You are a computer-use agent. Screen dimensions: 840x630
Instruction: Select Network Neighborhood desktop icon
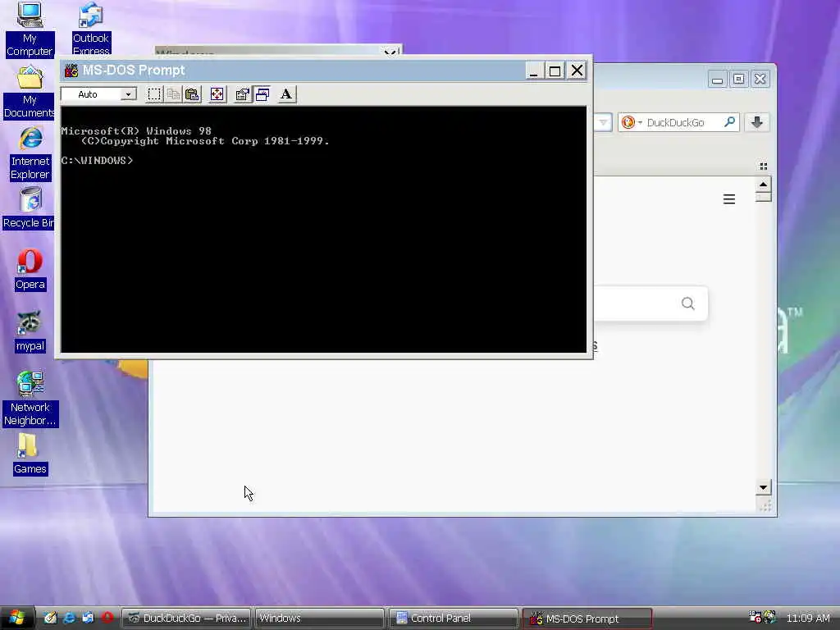click(30, 399)
